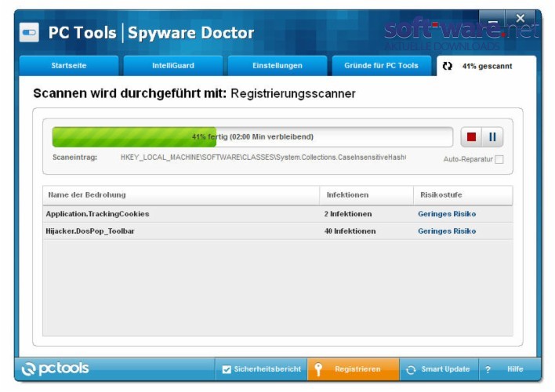555x392 pixels.
Task: Enable the Auto-Reparatur checkbox
Action: 499,159
